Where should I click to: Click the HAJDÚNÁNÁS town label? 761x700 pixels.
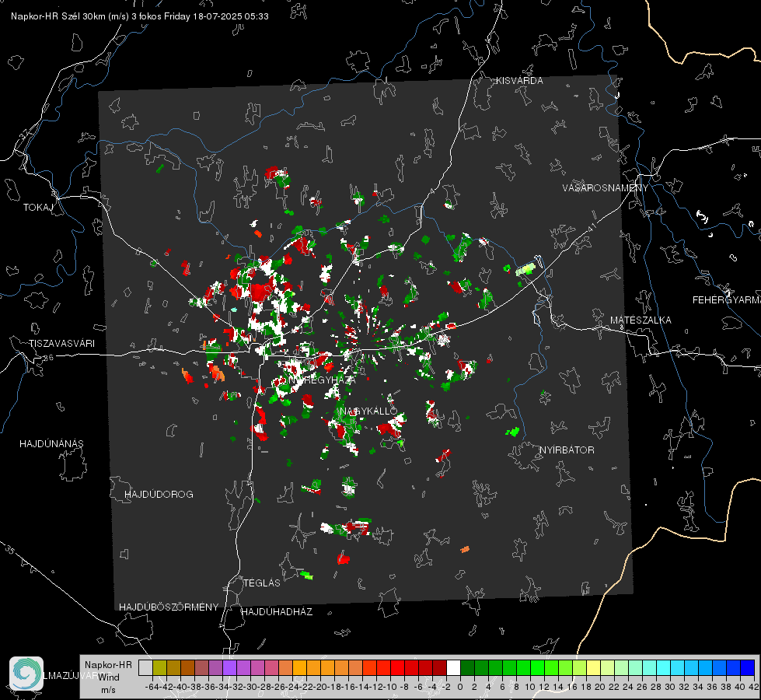pos(51,444)
